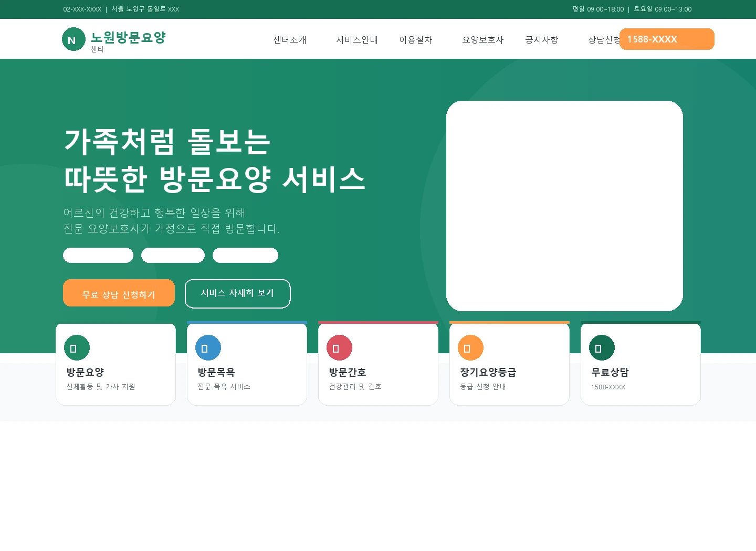Go to 이용절차 menu item
Viewport: 756px width, 551px height.
coord(416,40)
